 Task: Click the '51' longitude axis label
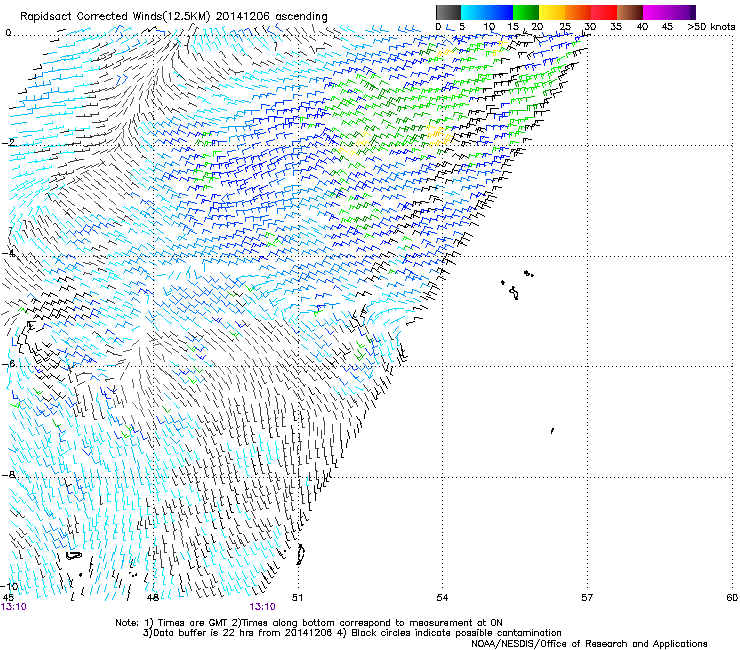click(x=297, y=598)
